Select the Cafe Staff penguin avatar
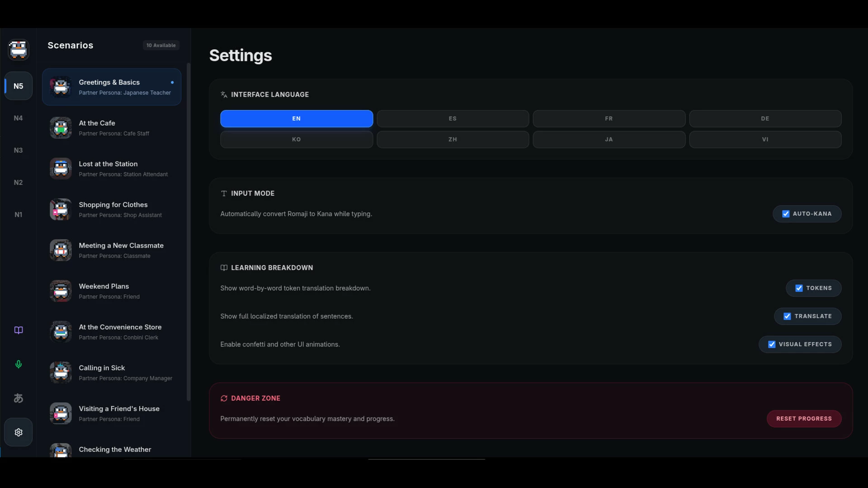The image size is (868, 488). click(x=61, y=128)
